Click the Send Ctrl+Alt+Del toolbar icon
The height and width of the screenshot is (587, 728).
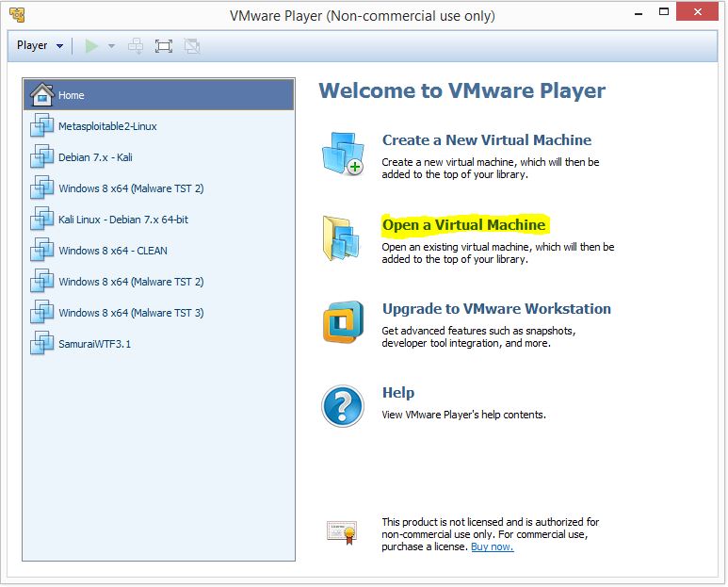[136, 46]
